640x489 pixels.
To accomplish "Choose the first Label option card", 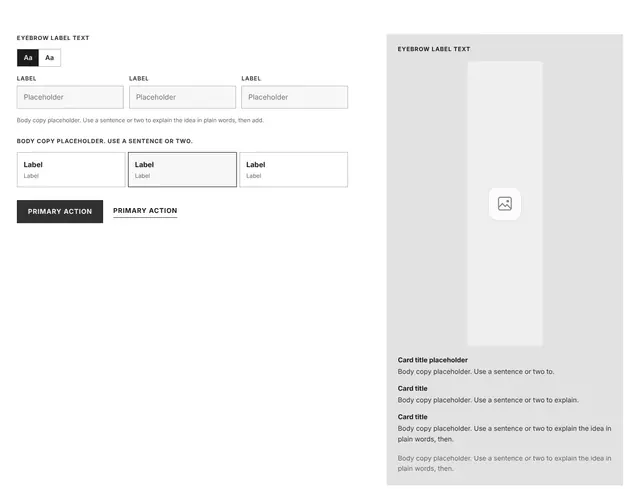I will tap(71, 170).
